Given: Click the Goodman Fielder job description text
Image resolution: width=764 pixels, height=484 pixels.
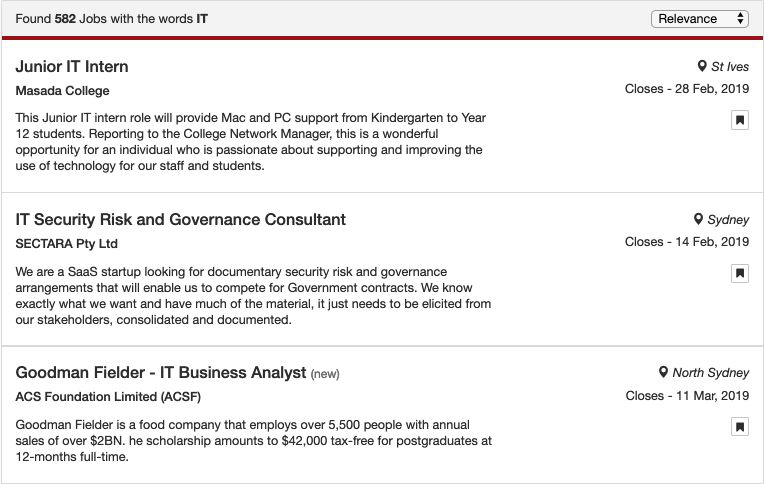Looking at the screenshot, I should [x=253, y=441].
